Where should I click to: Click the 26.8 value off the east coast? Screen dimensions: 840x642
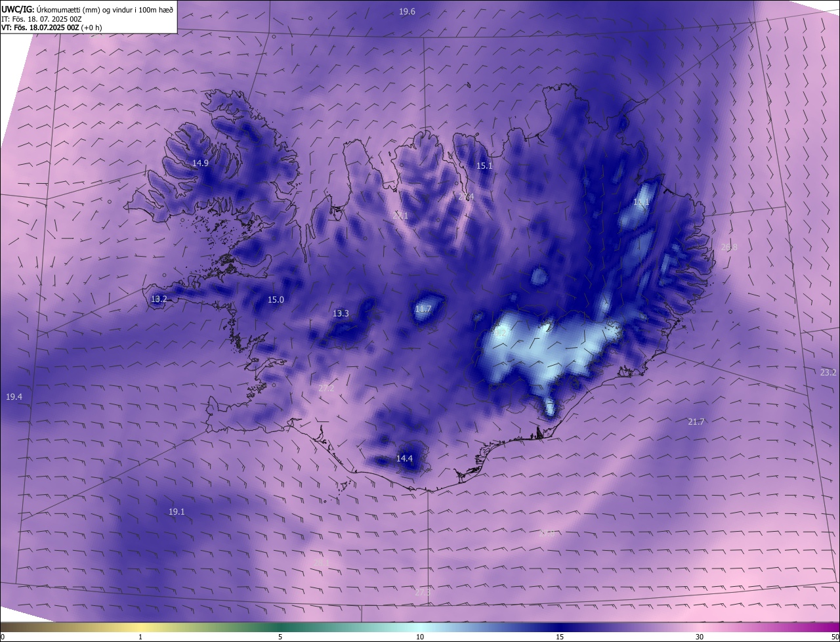[x=729, y=247]
